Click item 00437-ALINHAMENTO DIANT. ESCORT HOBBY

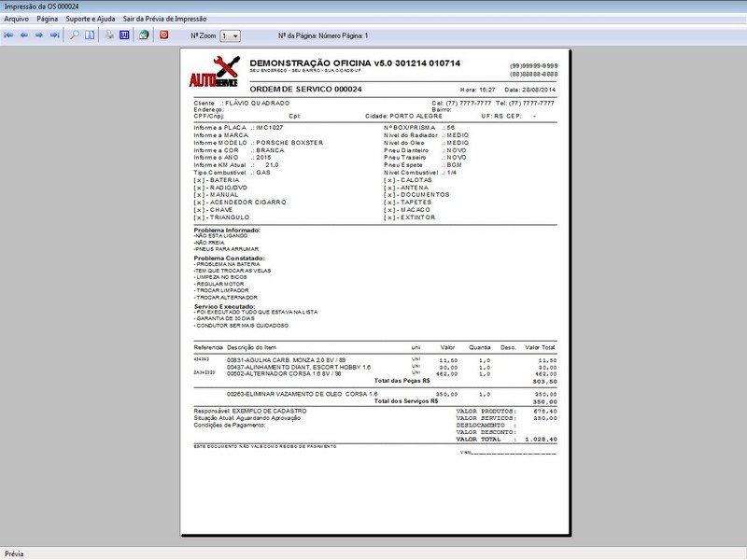click(x=299, y=367)
